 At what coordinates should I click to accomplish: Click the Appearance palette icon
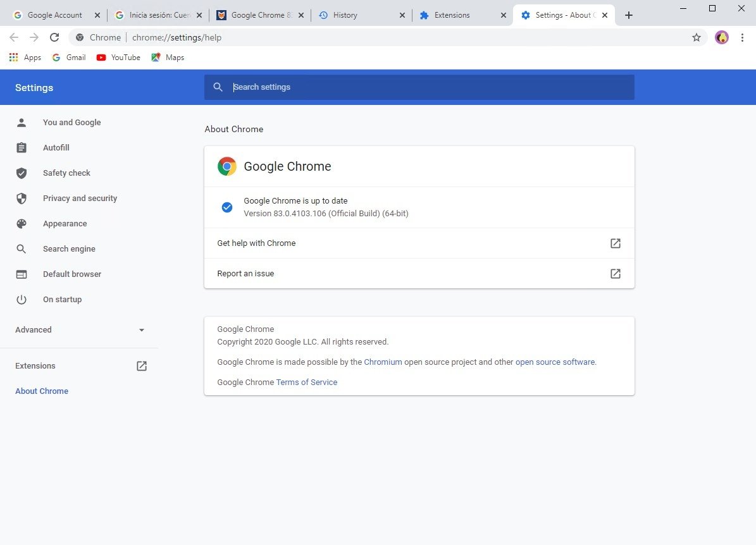click(22, 224)
